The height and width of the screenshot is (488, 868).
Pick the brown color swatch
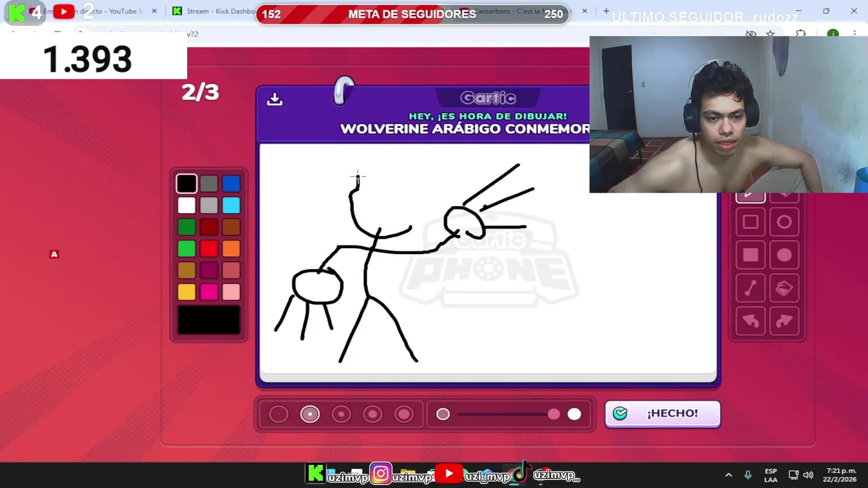[231, 227]
